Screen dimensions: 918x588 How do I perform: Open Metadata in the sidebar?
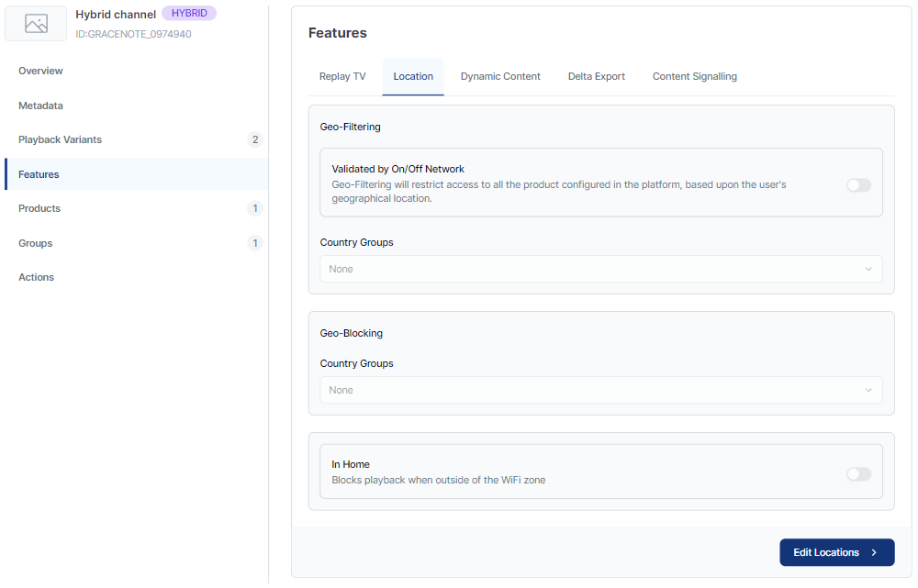41,106
